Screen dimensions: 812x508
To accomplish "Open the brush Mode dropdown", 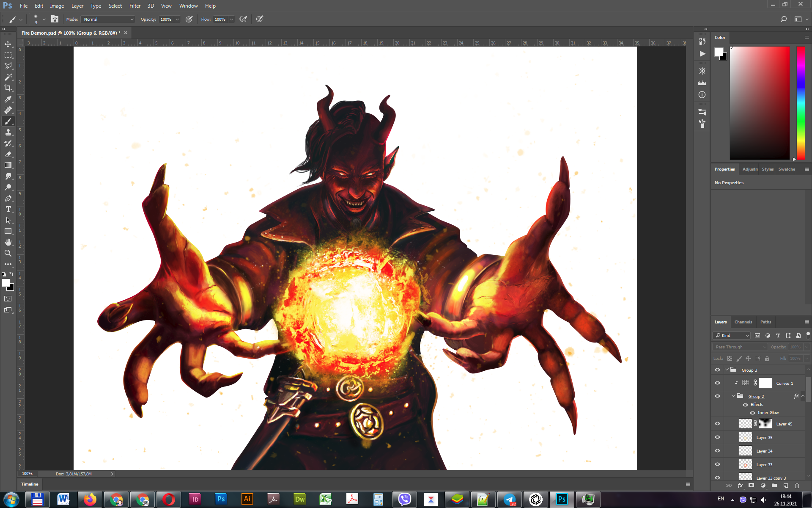I will [108, 19].
